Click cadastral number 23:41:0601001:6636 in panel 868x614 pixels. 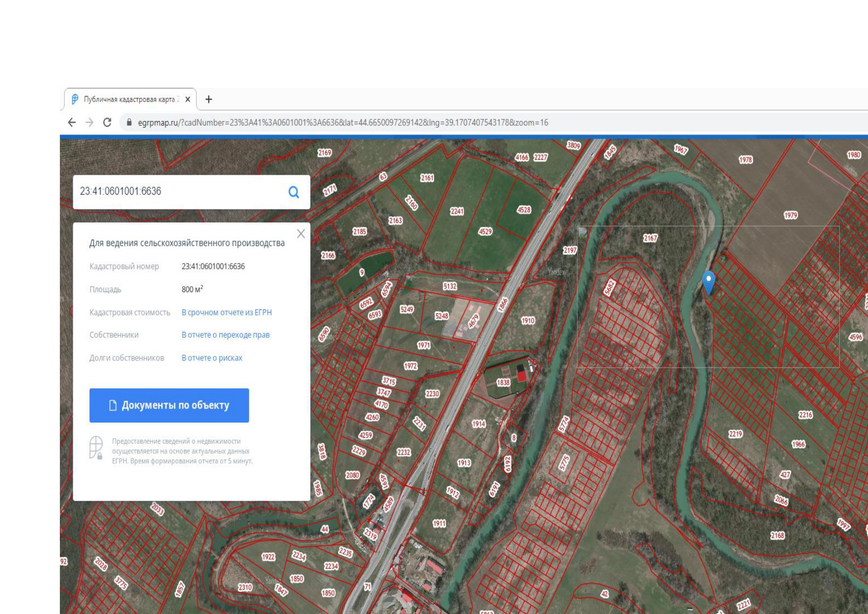213,266
